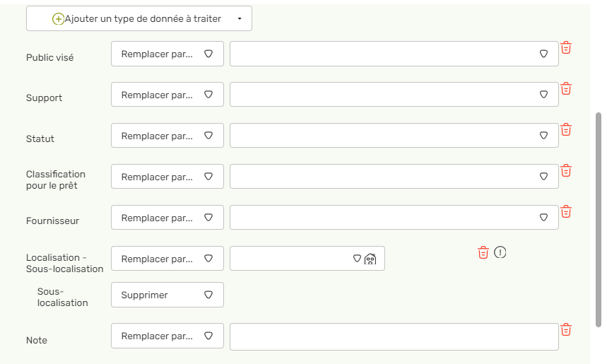Delete the Classification pour le prêt row
The height and width of the screenshot is (364, 607).
(566, 171)
